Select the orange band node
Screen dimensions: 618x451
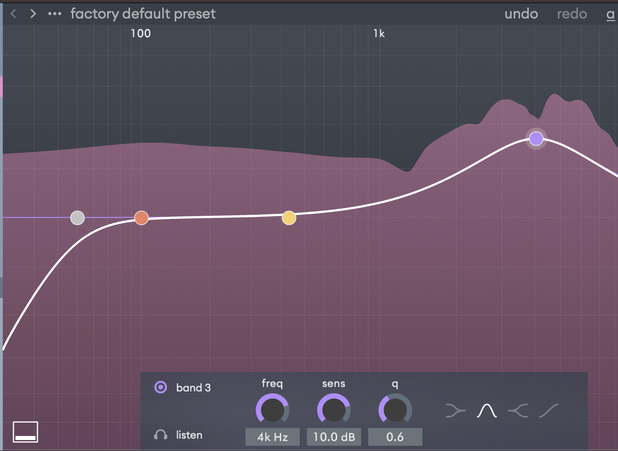click(141, 218)
